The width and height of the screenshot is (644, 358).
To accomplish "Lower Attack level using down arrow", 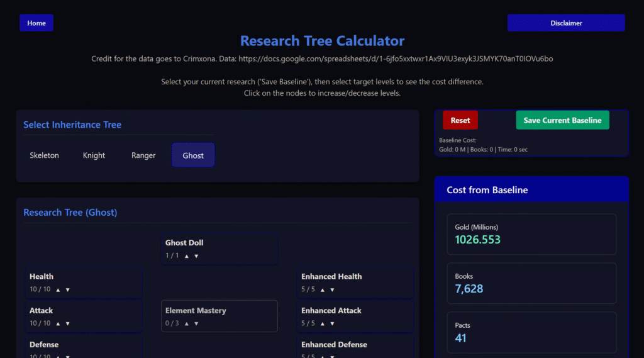I will [x=68, y=324].
